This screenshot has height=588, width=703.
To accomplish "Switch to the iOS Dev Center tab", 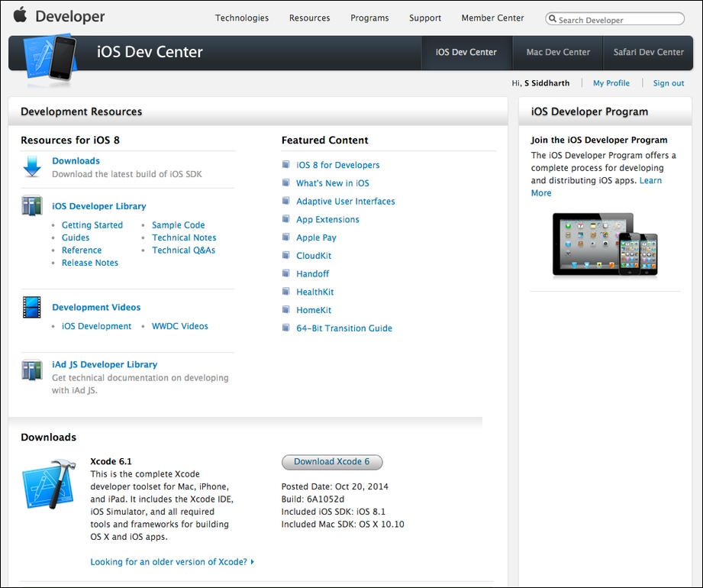I will (466, 52).
